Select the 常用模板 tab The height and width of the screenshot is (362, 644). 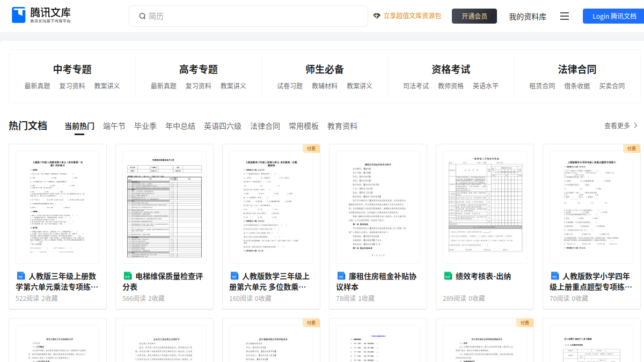tap(304, 126)
